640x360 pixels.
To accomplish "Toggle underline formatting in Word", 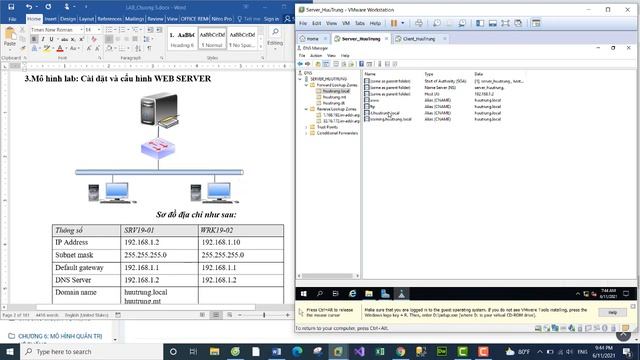I will pos(51,39).
